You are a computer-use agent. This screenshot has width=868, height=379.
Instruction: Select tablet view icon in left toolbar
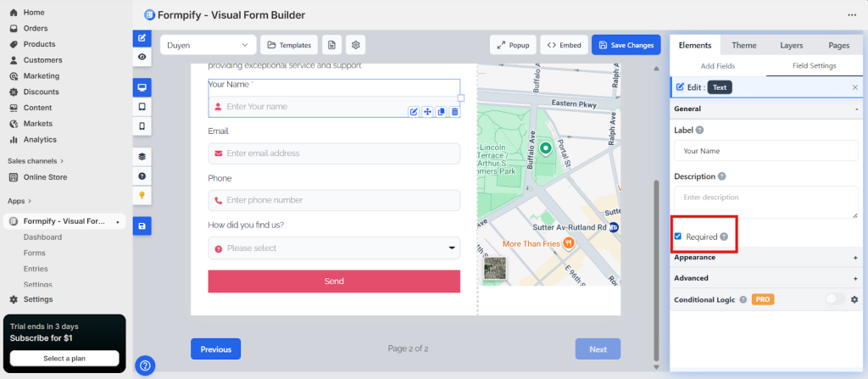point(142,107)
